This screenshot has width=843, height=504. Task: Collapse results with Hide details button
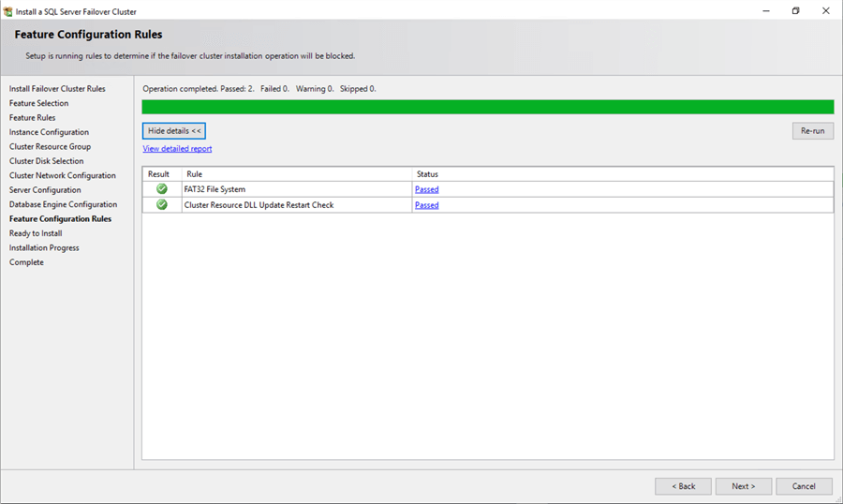tap(174, 131)
